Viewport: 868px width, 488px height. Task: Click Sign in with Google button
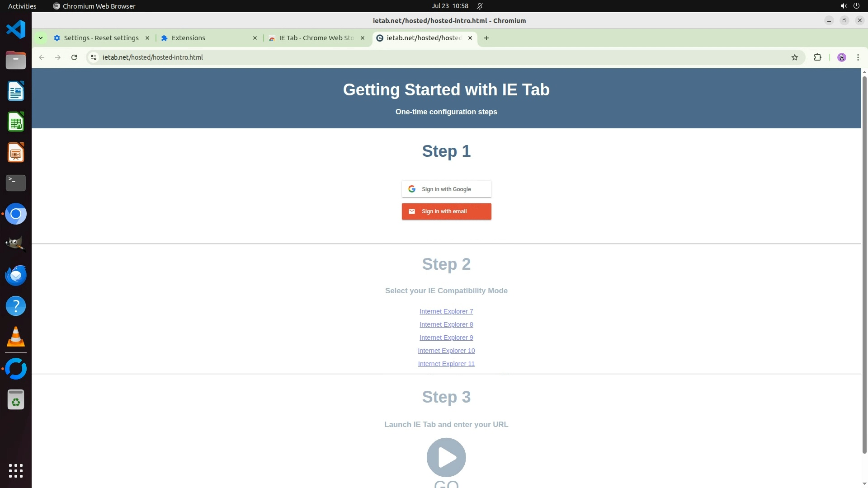click(x=446, y=189)
